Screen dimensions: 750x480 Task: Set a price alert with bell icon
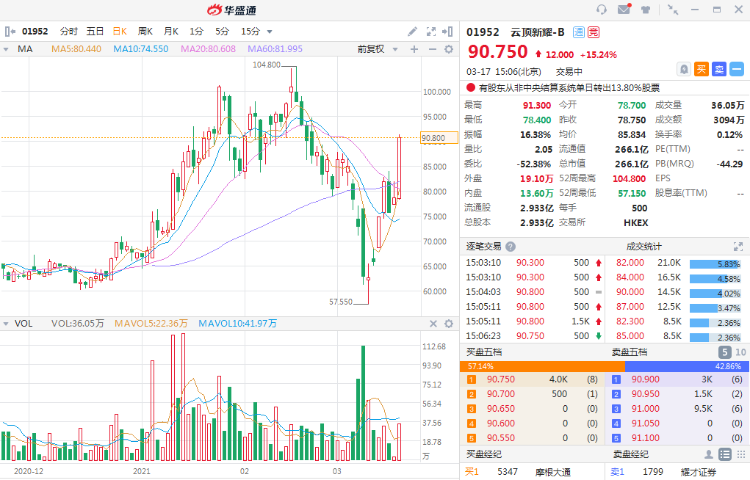684,68
